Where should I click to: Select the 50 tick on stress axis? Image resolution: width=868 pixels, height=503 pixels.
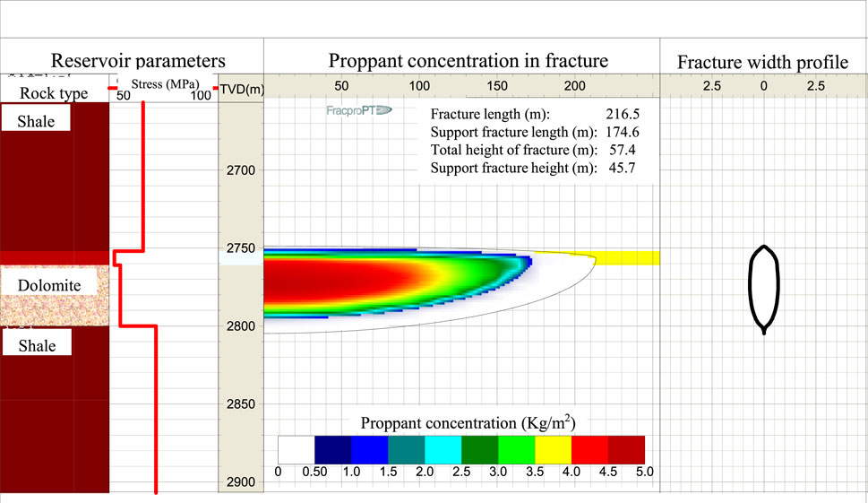124,95
